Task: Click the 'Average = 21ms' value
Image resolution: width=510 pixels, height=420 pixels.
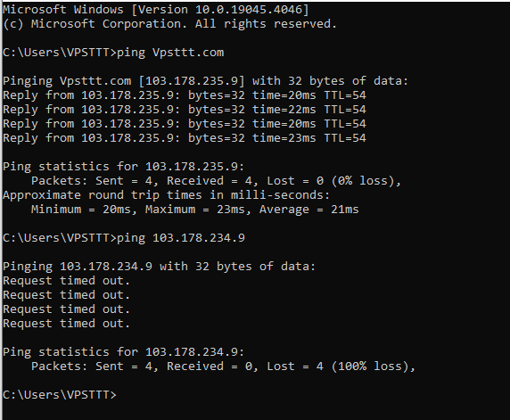Action: [x=309, y=210]
